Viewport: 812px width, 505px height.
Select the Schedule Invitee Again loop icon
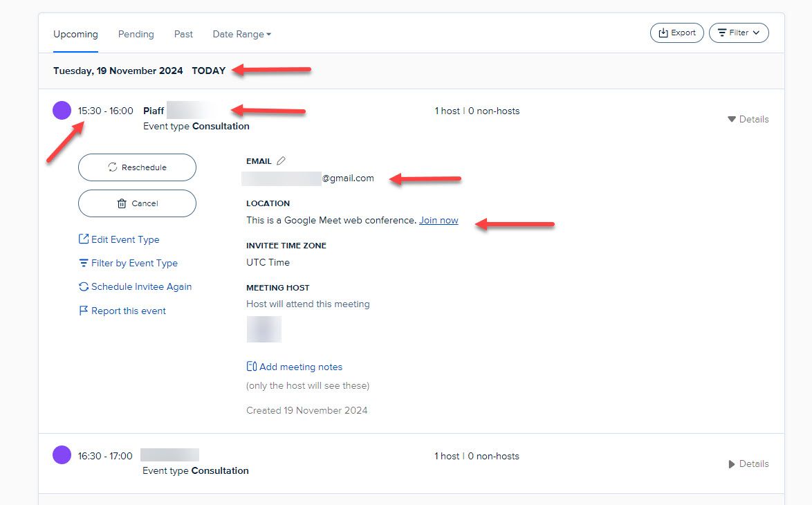pyautogui.click(x=84, y=286)
